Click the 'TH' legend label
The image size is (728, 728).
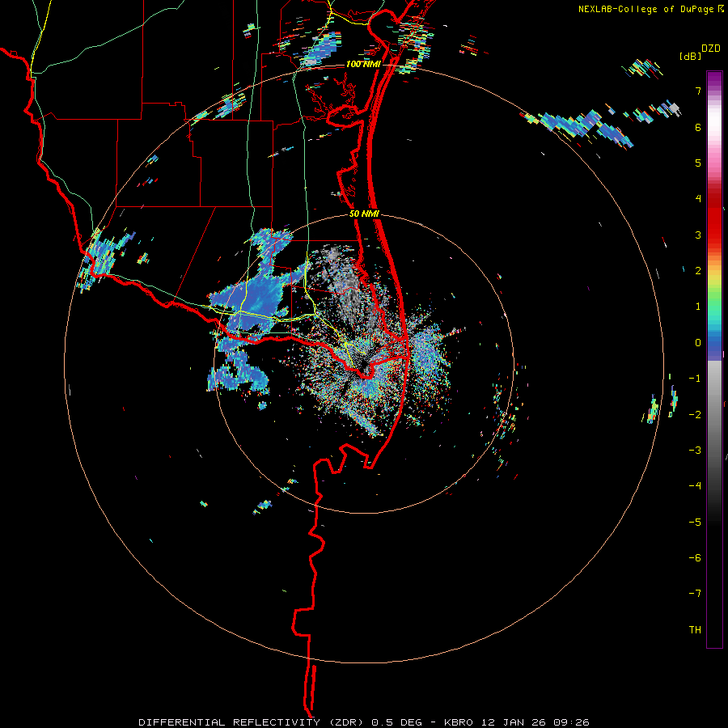695,629
